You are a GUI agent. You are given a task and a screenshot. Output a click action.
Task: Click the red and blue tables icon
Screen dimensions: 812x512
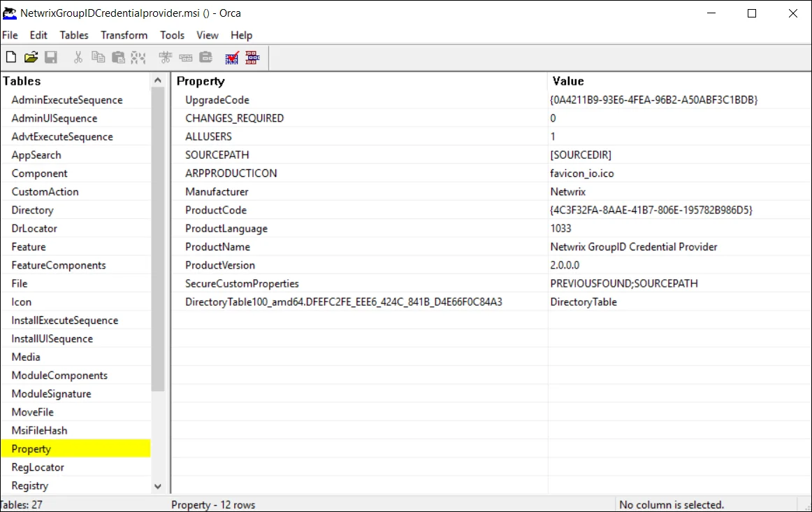click(252, 57)
